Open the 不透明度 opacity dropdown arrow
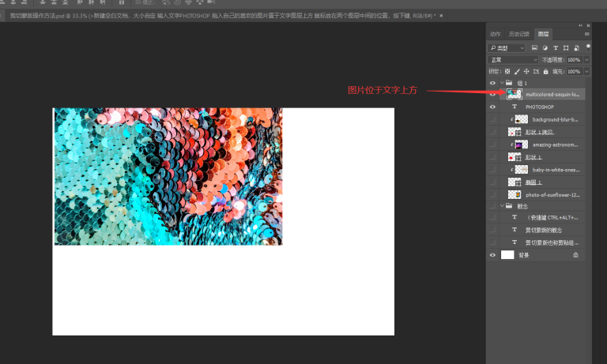 pos(586,60)
